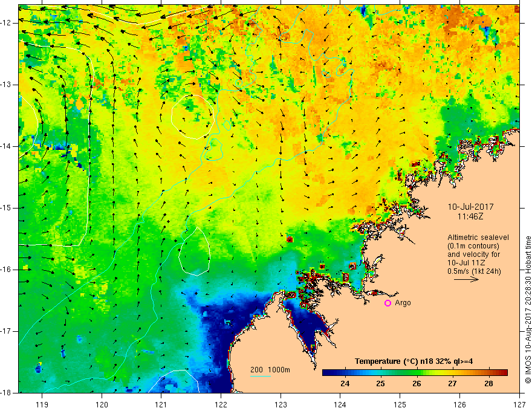Click the '200 1000m' depth contour label

(x=270, y=370)
